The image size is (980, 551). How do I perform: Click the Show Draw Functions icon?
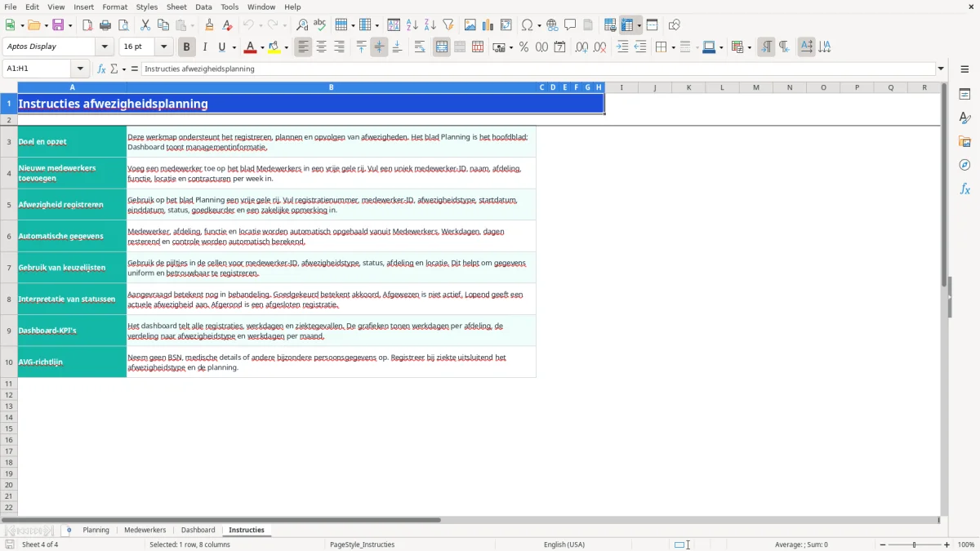click(x=674, y=25)
